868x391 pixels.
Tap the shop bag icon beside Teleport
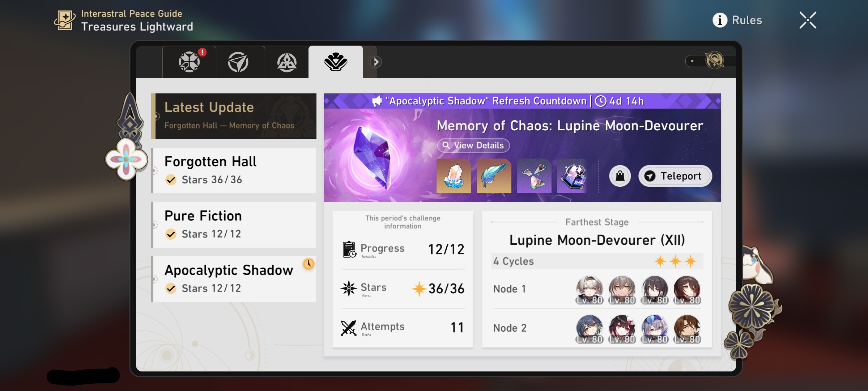(x=620, y=176)
